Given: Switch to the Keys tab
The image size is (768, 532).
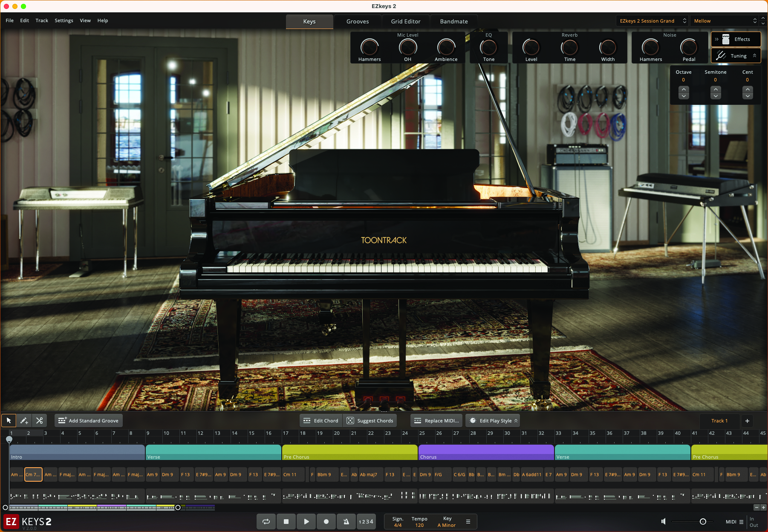Looking at the screenshot, I should (309, 21).
